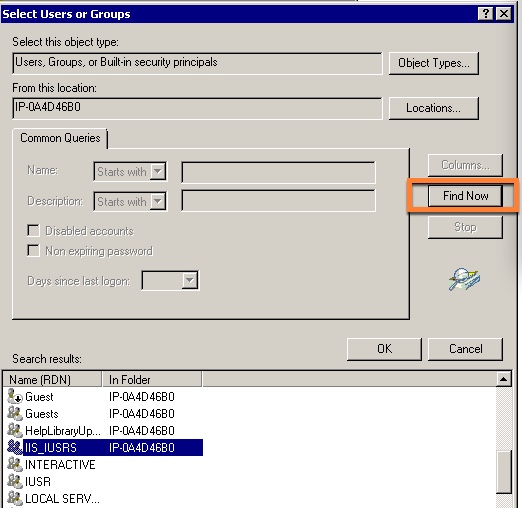Screen dimensions: 522x508
Task: Click the IIS_IUSRS group icon
Action: tap(15, 447)
